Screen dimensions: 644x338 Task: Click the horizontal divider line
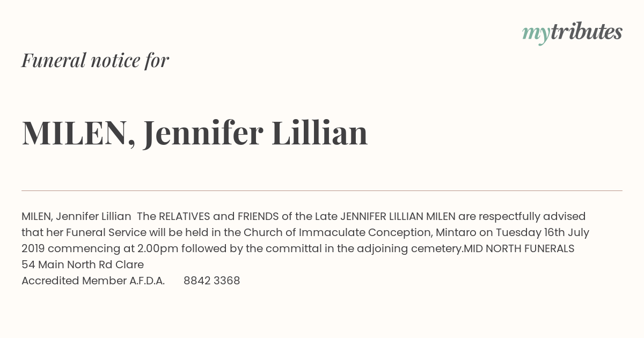tap(322, 190)
